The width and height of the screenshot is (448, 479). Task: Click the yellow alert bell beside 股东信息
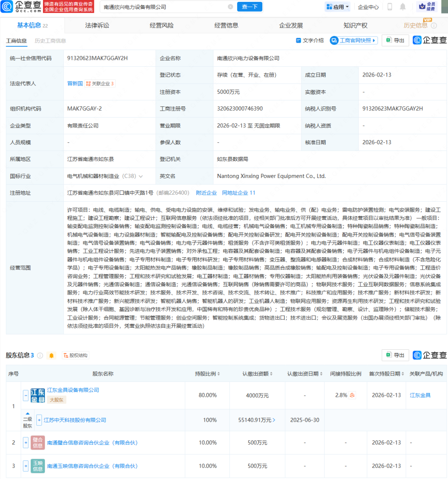pyautogui.click(x=51, y=355)
